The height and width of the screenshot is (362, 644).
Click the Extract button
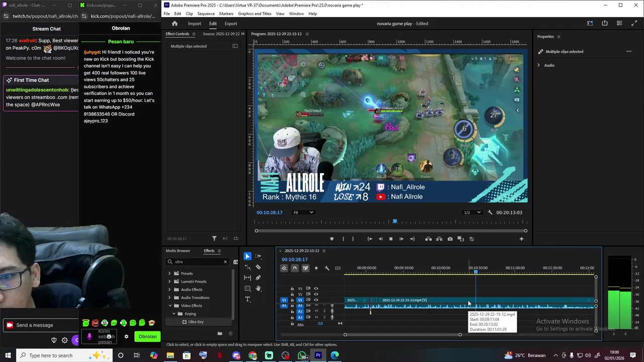point(439,239)
